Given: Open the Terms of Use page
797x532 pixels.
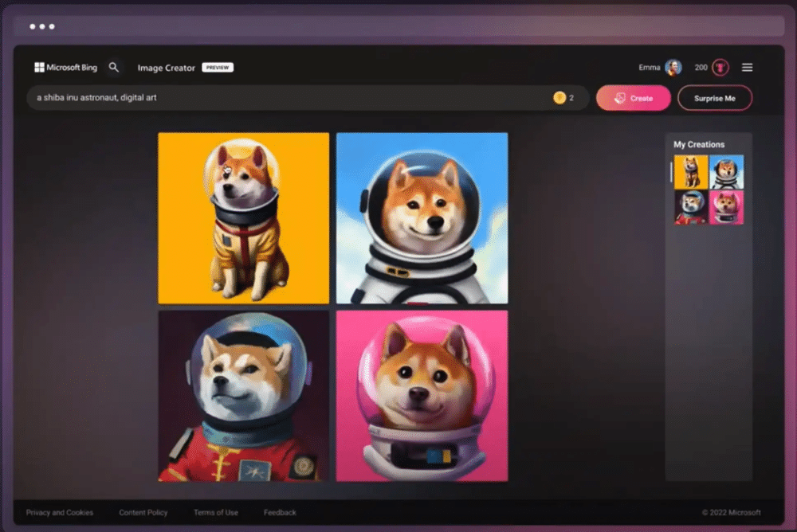Looking at the screenshot, I should [215, 512].
